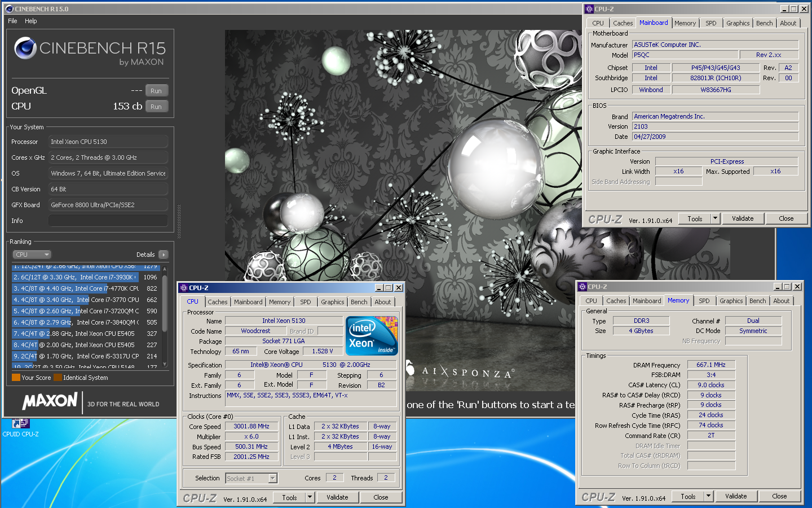Run the CPU benchmark
The height and width of the screenshot is (508, 812).
pyautogui.click(x=156, y=107)
